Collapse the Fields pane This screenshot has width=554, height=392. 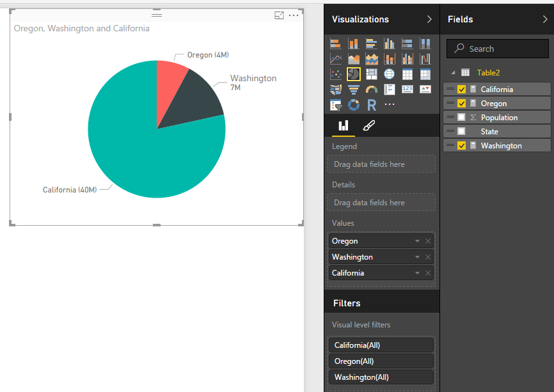coord(545,19)
